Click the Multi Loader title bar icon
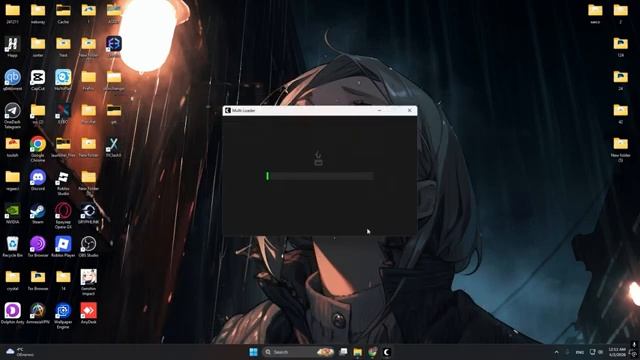The image size is (640, 360). pyautogui.click(x=228, y=110)
